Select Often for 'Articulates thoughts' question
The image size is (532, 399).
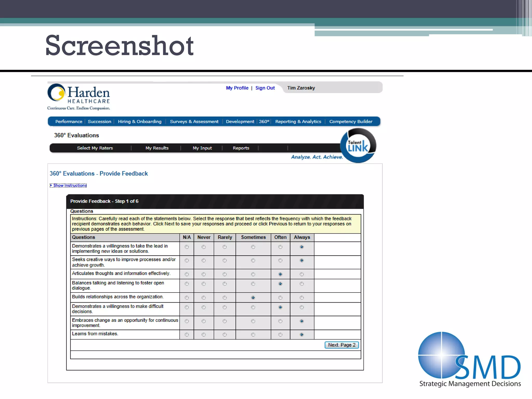280,274
